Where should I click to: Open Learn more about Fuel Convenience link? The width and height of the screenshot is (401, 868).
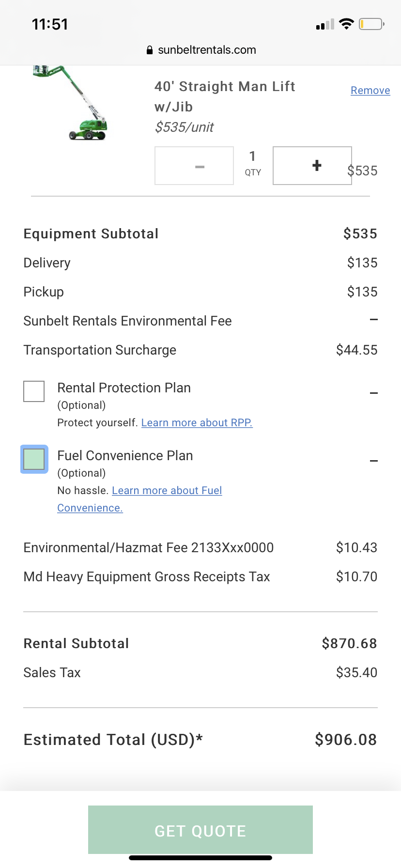(x=167, y=491)
